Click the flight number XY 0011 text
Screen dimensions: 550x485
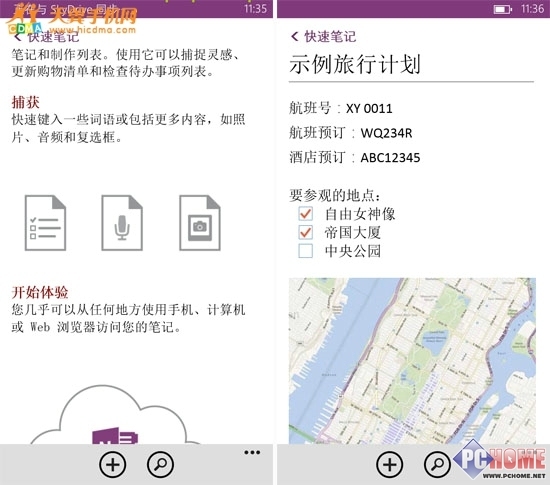(369, 108)
